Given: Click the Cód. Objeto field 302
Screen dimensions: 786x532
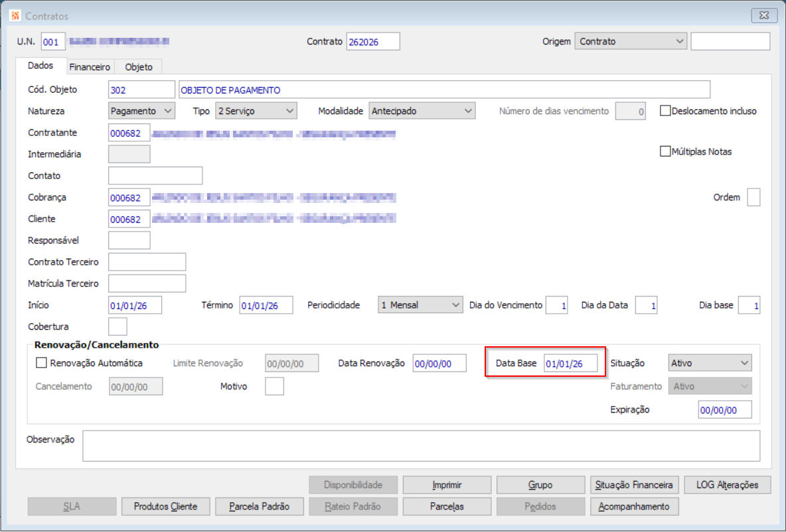Looking at the screenshot, I should (x=142, y=90).
